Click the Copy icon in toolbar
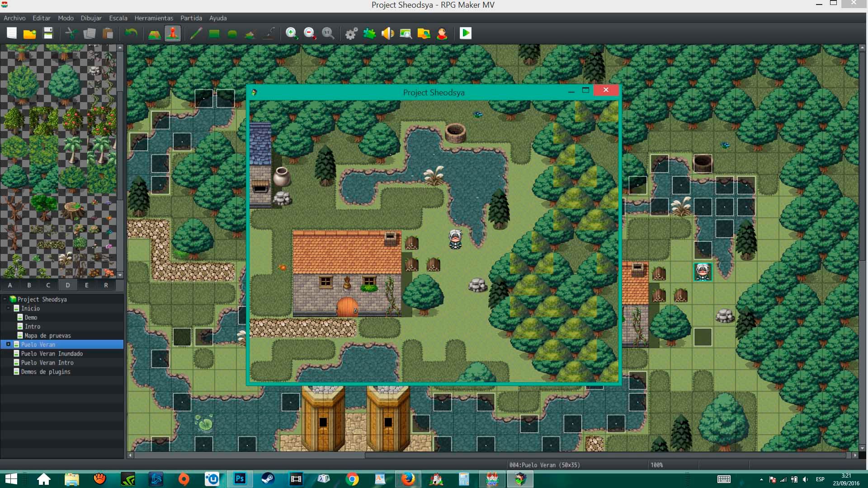The height and width of the screenshot is (488, 868). pos(90,33)
